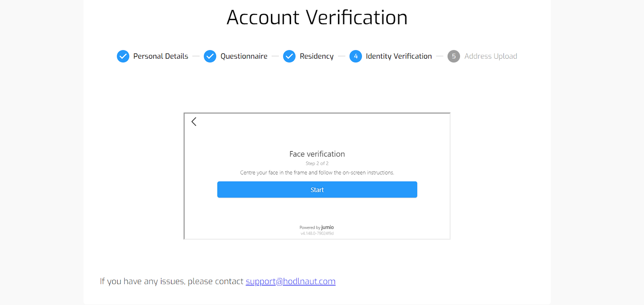644x305 pixels.
Task: Click the back arrow in the verification frame
Action: point(194,122)
